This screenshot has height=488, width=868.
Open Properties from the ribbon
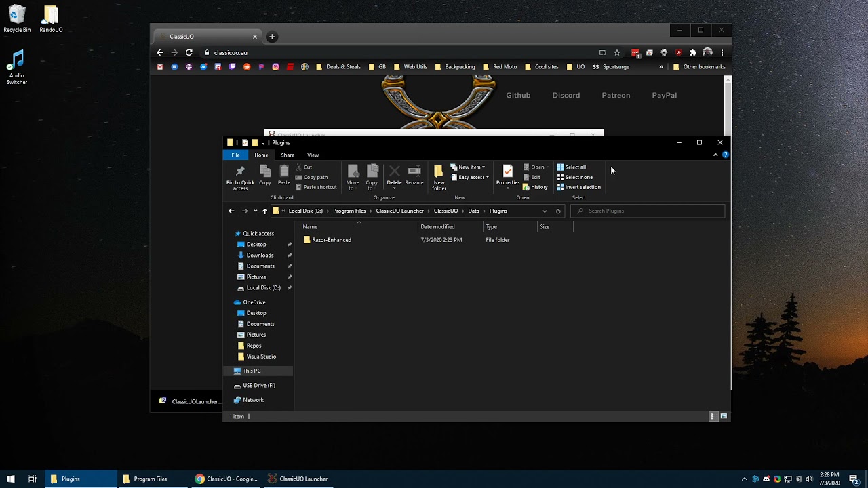pos(508,176)
